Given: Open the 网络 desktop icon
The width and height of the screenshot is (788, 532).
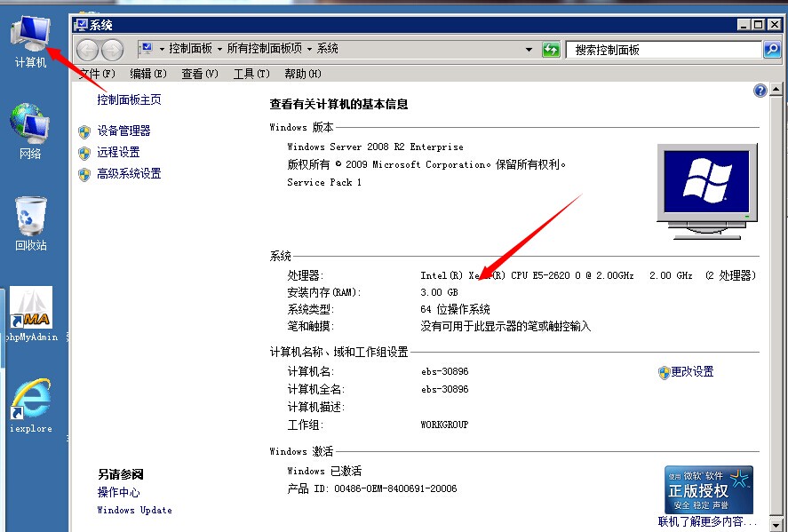Looking at the screenshot, I should pyautogui.click(x=29, y=131).
